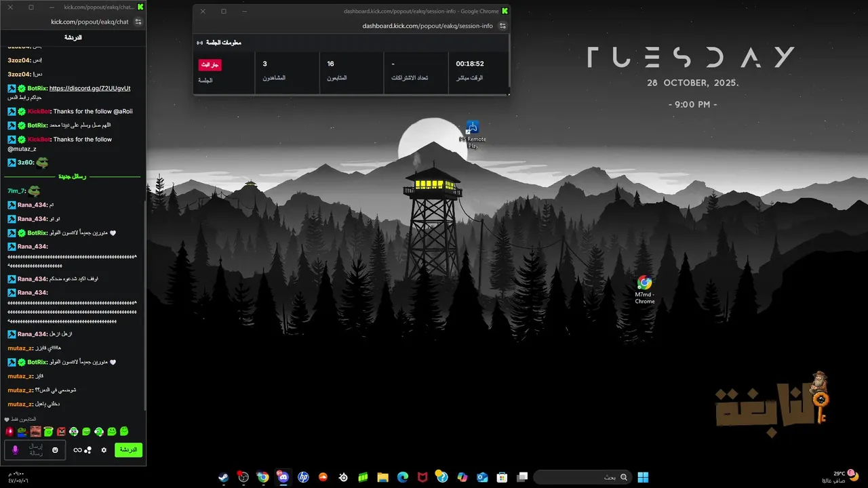Screen dimensions: 868x488
Task: Click the followers count 16
Action: 330,64
